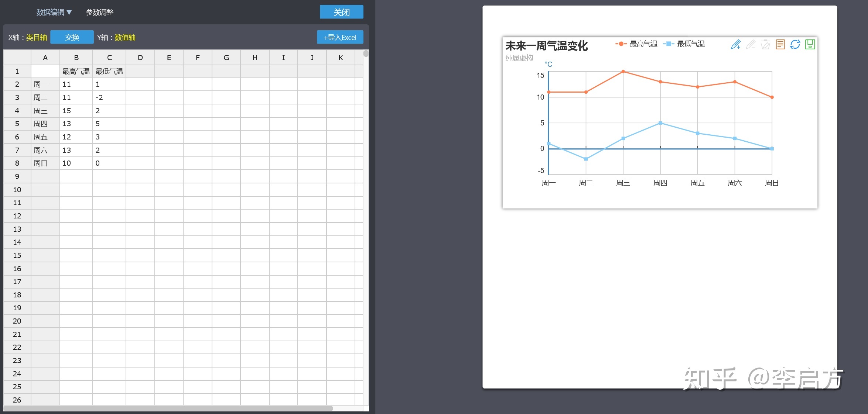Click the +导入Excel button
The width and height of the screenshot is (868, 414).
340,37
